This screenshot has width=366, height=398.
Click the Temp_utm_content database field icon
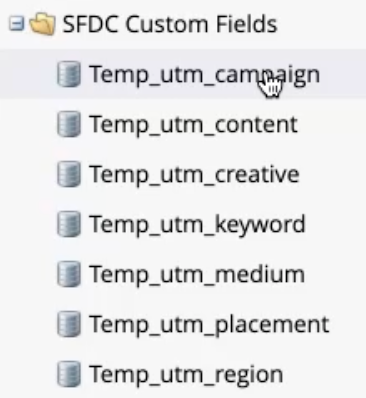click(x=69, y=124)
